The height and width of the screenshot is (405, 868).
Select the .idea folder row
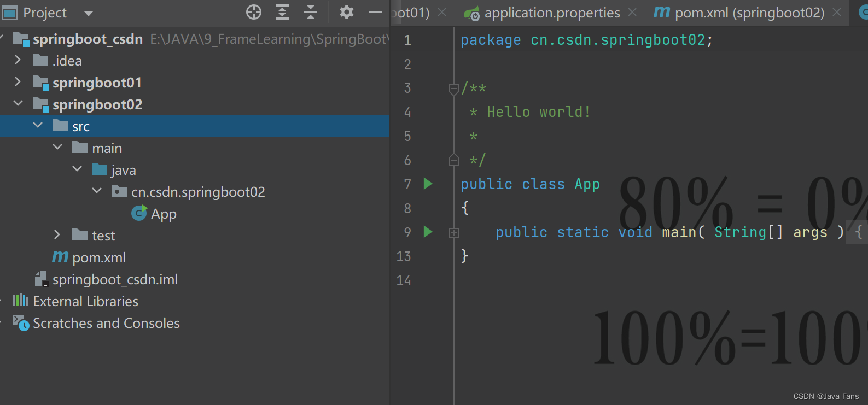195,61
